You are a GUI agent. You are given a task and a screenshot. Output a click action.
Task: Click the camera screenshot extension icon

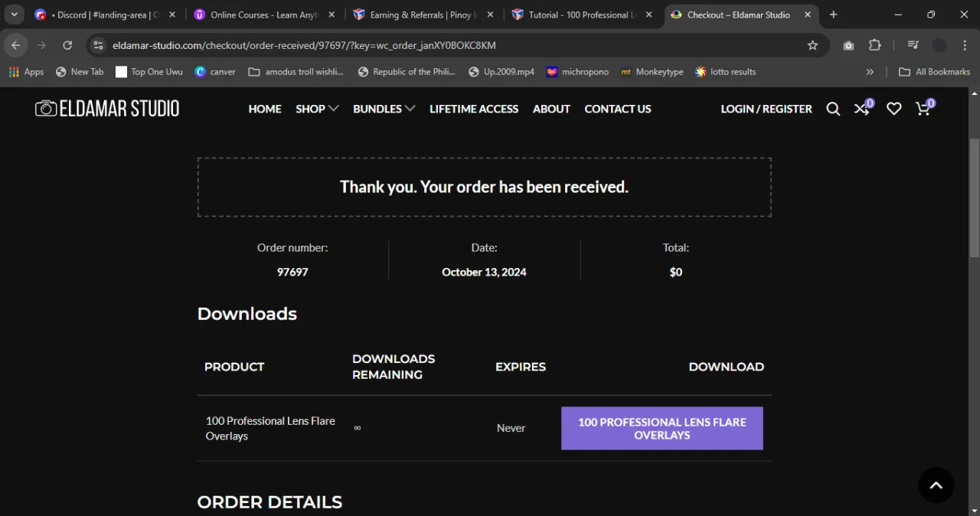pyautogui.click(x=848, y=45)
